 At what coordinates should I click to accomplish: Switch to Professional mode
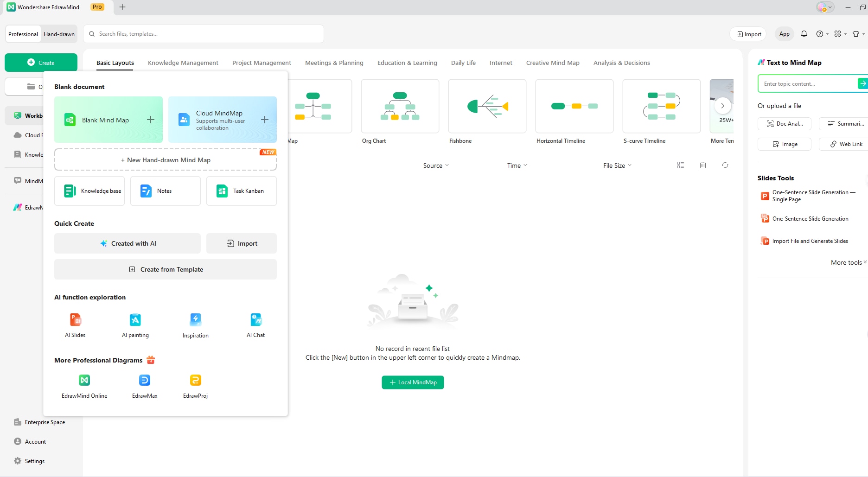point(23,34)
